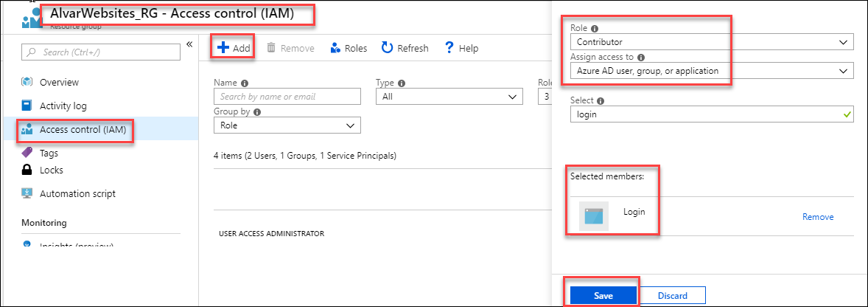Click the Remove trash icon button
868x307 pixels.
click(x=290, y=48)
